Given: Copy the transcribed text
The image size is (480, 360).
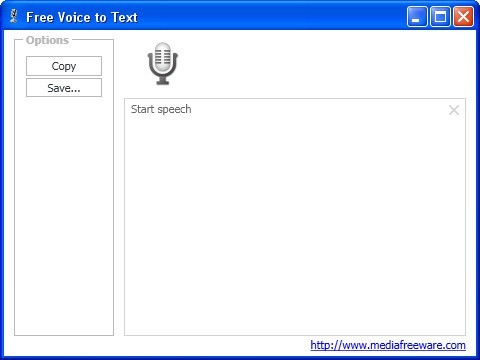Looking at the screenshot, I should [x=64, y=66].
